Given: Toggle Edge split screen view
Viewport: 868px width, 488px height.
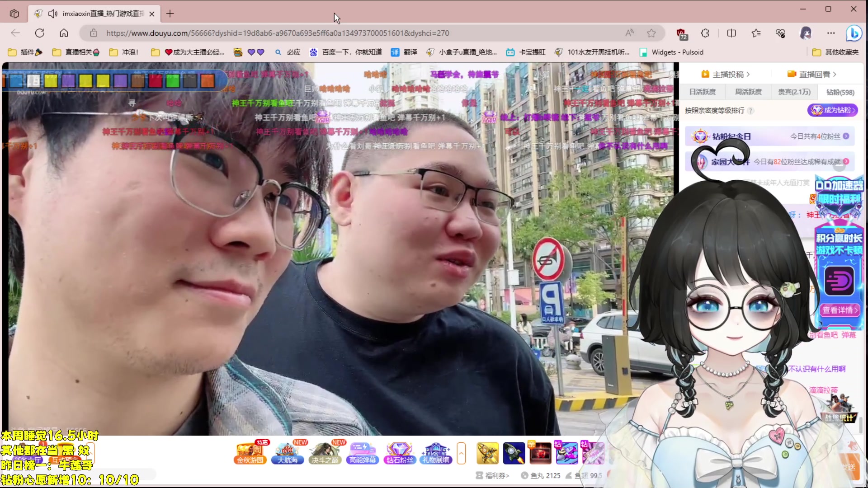Looking at the screenshot, I should (x=731, y=33).
